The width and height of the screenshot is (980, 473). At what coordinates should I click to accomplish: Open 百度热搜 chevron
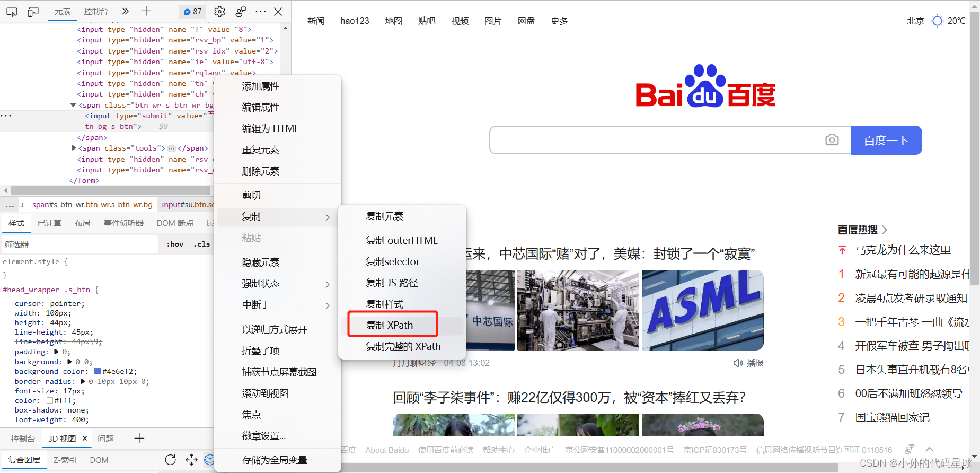coord(884,230)
